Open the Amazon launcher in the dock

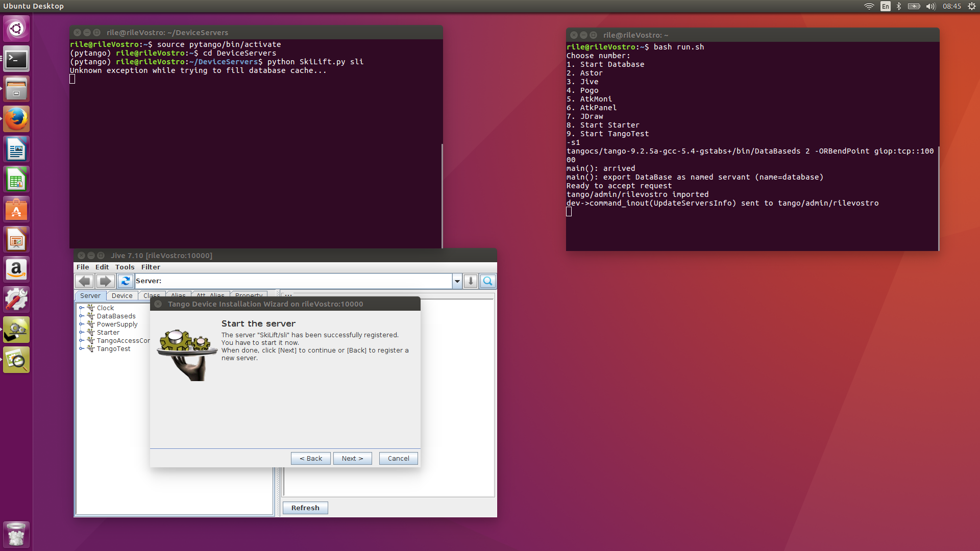16,270
